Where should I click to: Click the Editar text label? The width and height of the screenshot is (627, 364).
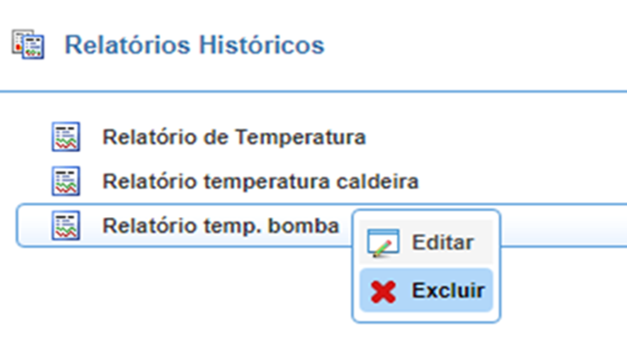[442, 242]
